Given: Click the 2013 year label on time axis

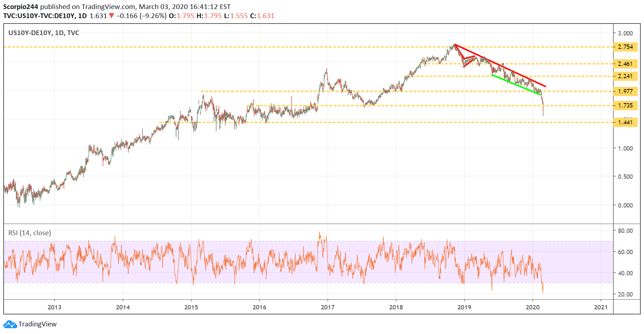Looking at the screenshot, I should [55, 307].
